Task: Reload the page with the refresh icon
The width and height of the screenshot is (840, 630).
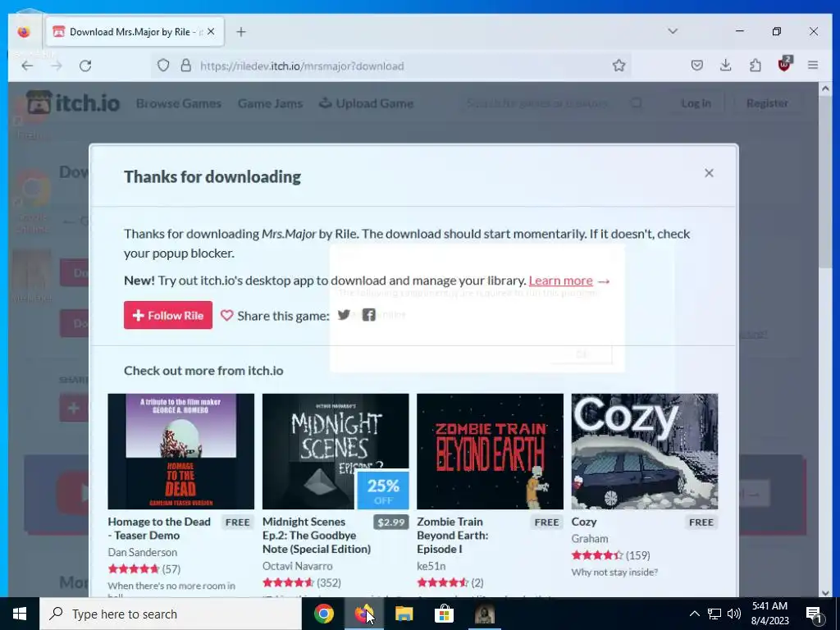Action: tap(85, 66)
